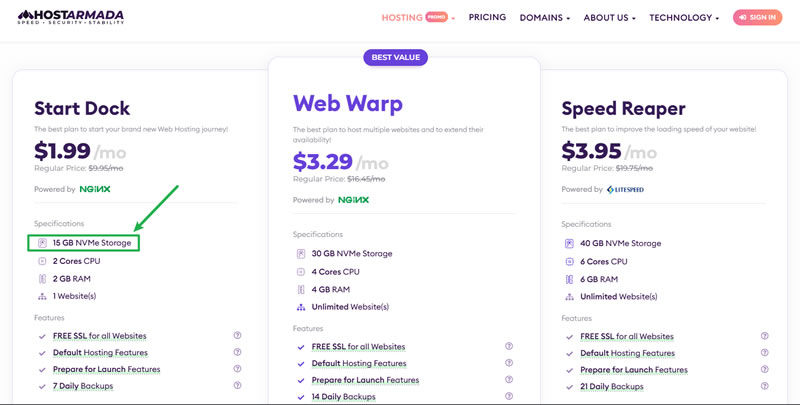Open help icon for Start Dock FREE SSL
Viewport: 800px width, 405px height.
pyautogui.click(x=237, y=335)
